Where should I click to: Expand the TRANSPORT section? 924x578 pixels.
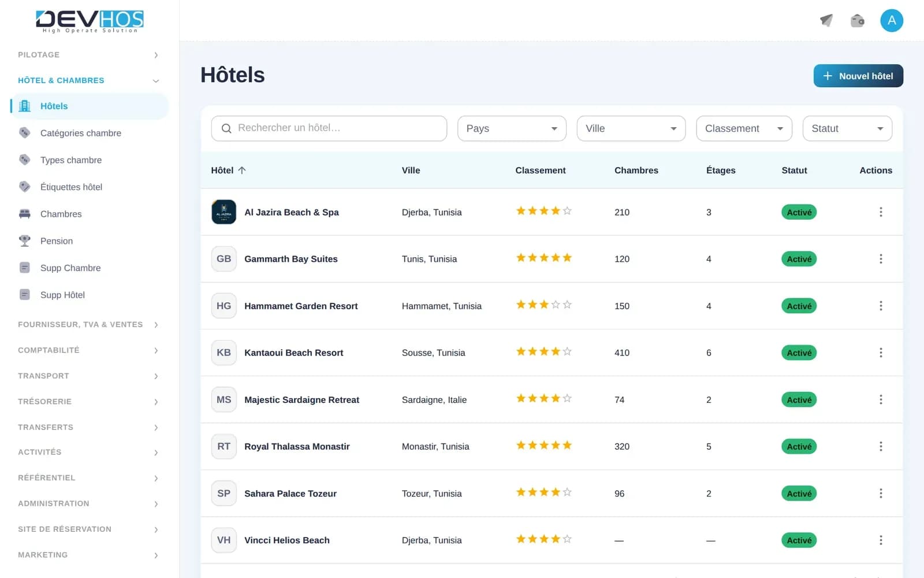tap(88, 376)
